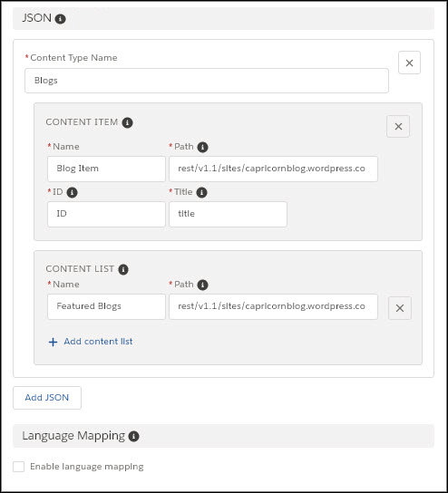This screenshot has width=448, height=493.
Task: Click the Enable language mapping label
Action: (87, 467)
